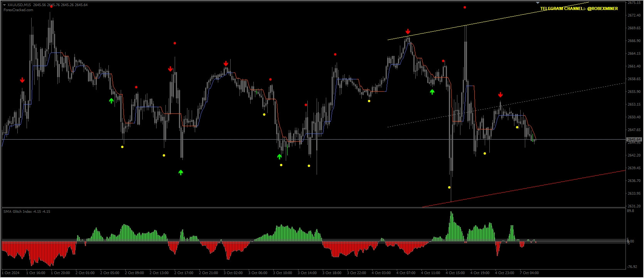Screen dimensions: 644x278
Task: Click the 3 Oct 22:00 time label
Action: tap(356, 273)
